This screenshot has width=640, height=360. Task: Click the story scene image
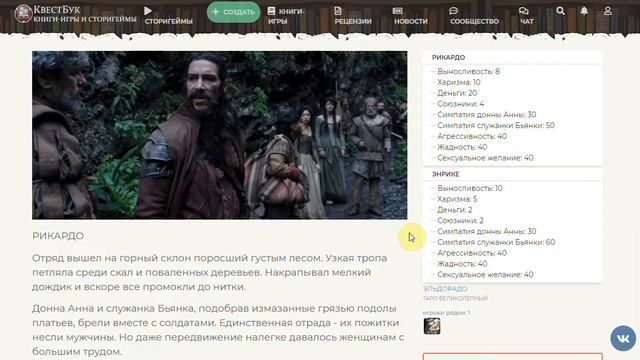(x=220, y=135)
